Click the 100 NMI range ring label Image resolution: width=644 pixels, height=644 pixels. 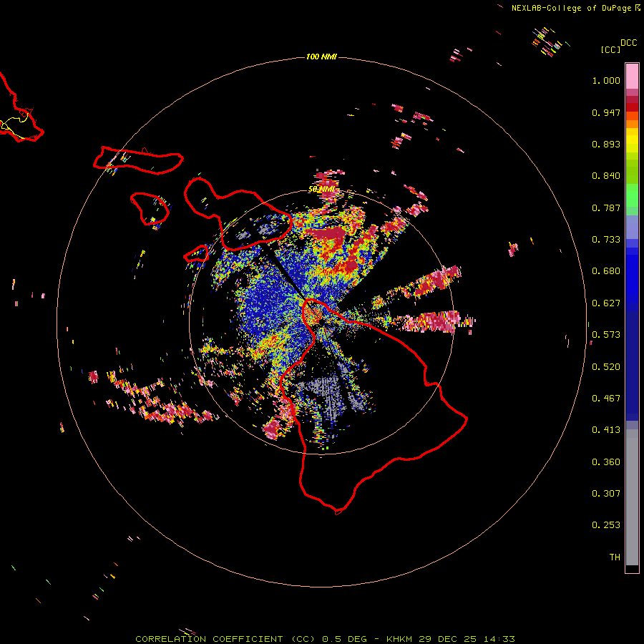(321, 57)
